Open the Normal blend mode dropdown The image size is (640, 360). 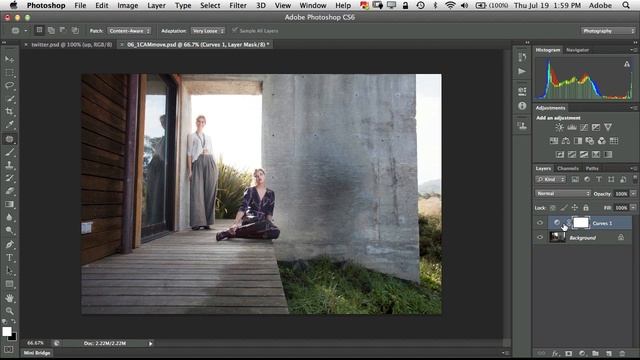tap(563, 193)
